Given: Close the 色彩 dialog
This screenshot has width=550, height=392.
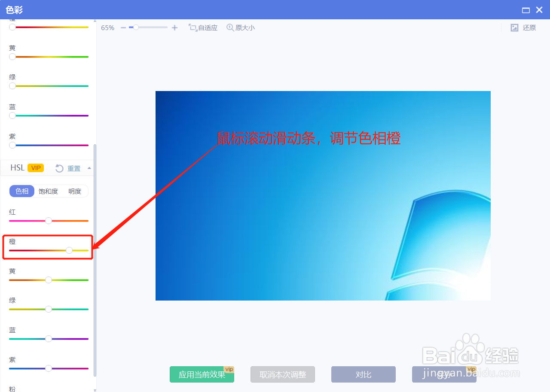Looking at the screenshot, I should [x=539, y=10].
